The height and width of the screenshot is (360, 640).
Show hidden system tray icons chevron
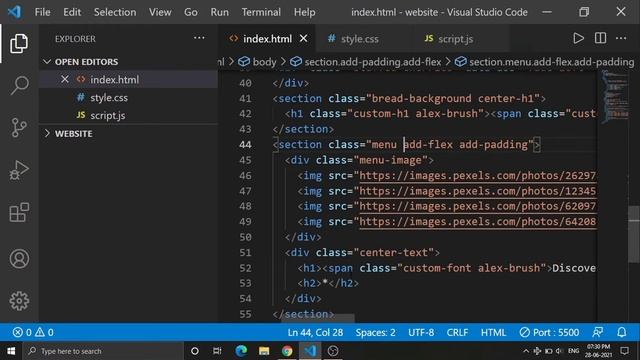click(x=526, y=351)
